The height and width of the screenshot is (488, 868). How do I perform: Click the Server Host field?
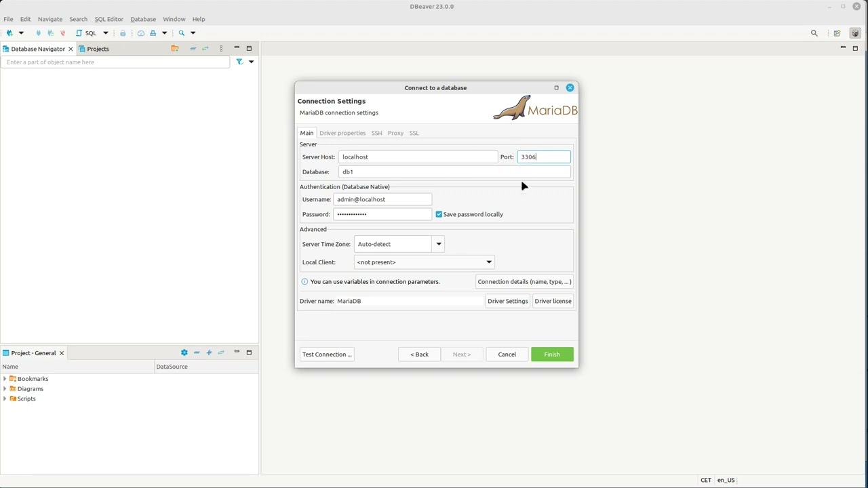click(418, 157)
